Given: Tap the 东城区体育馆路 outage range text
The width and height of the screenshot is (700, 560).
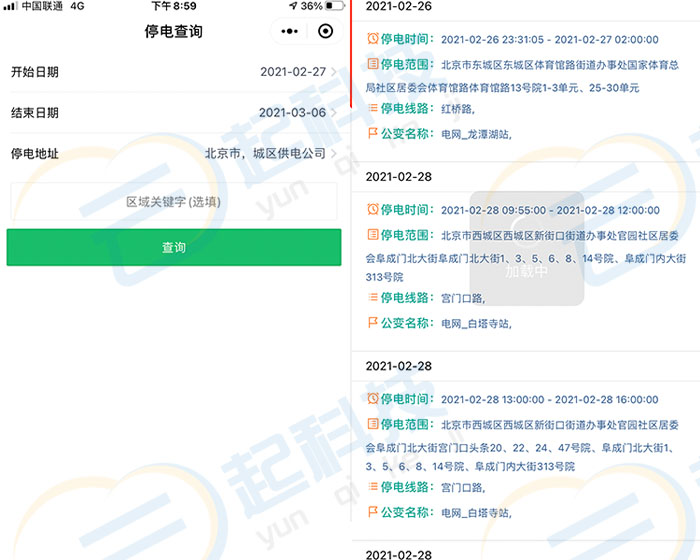Looking at the screenshot, I should tap(522, 76).
